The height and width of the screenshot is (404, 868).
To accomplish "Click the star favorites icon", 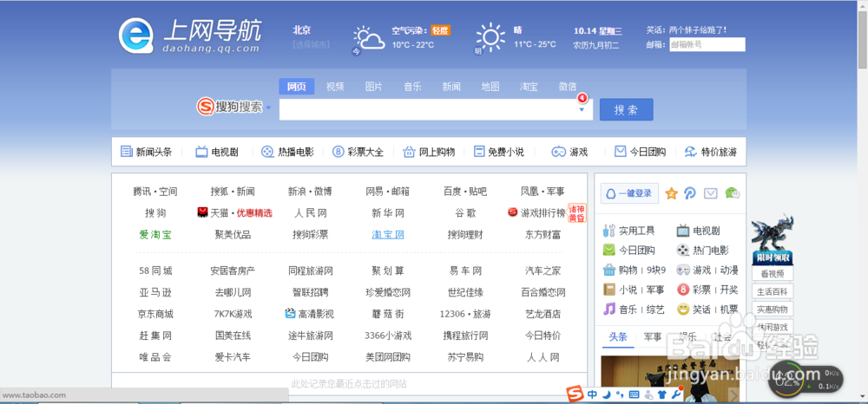I will point(672,193).
